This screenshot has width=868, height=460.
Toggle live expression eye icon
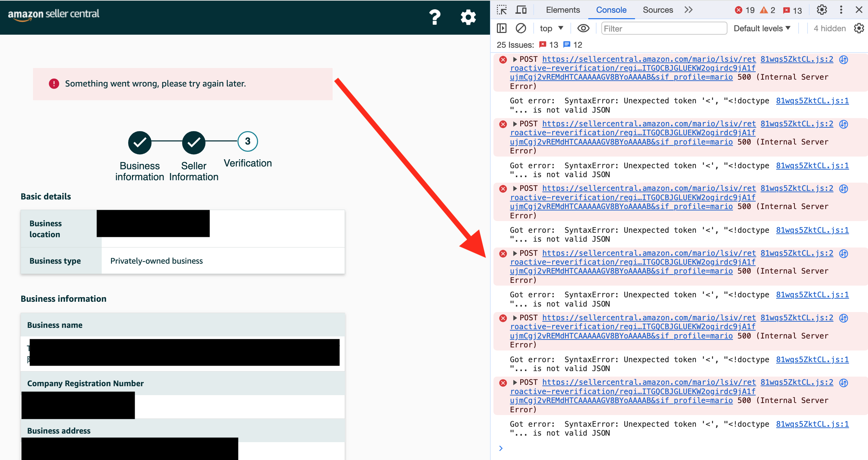583,28
